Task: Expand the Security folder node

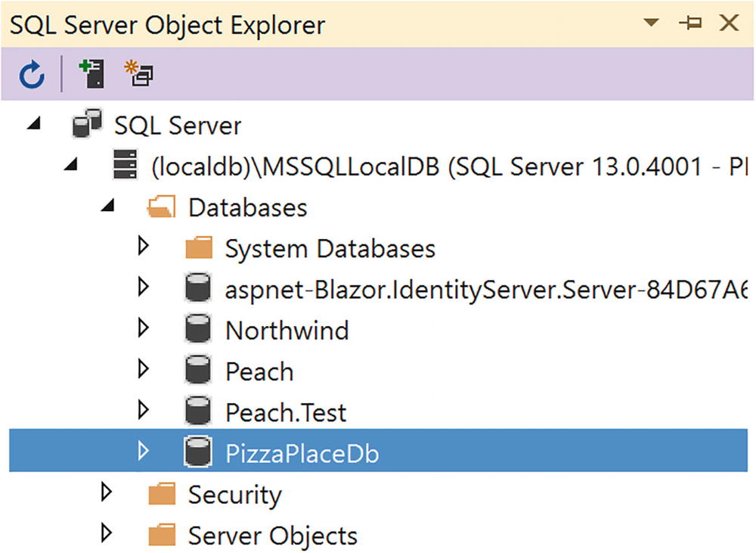Action: pyautogui.click(x=107, y=493)
